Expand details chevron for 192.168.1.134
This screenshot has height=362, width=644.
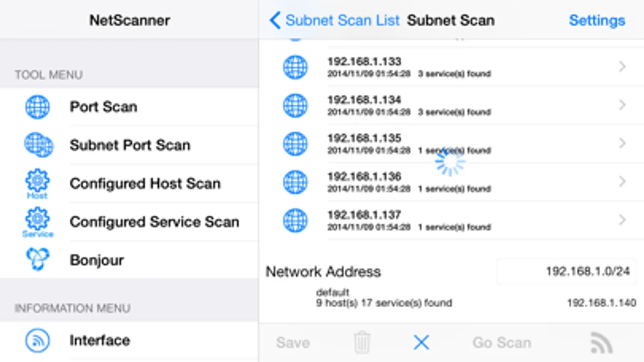(x=622, y=105)
